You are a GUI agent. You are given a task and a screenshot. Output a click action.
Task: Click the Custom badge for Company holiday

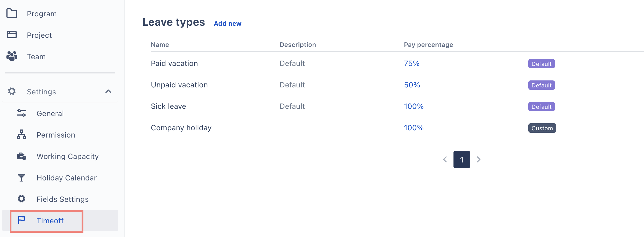542,128
